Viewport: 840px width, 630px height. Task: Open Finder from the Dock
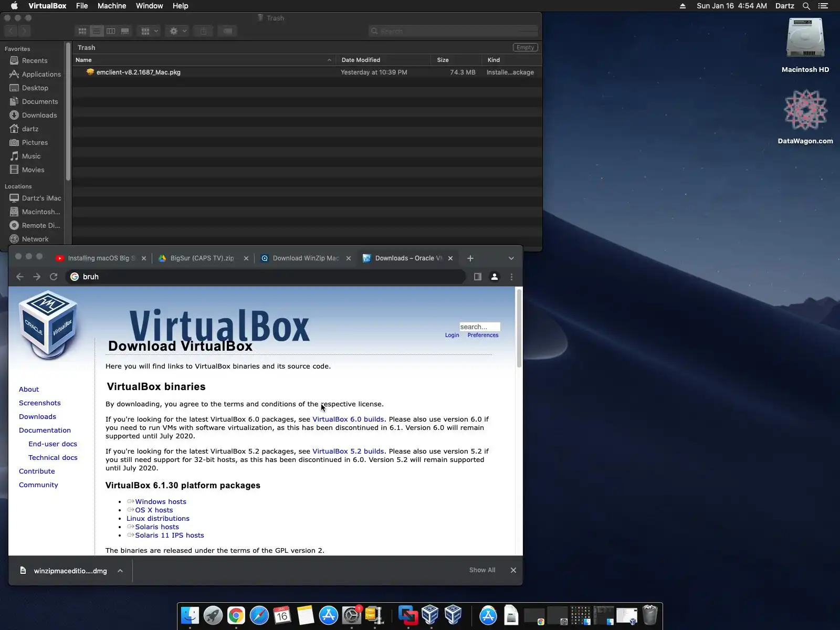[190, 615]
